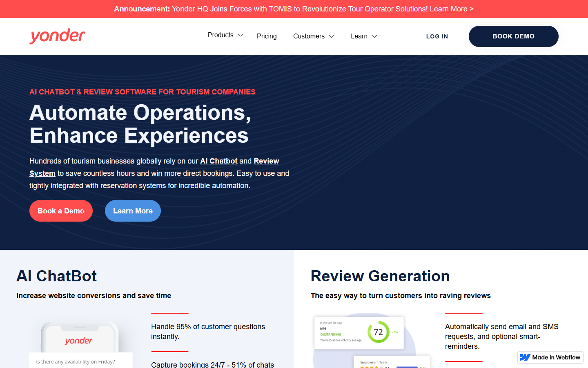Click the Webflow logo icon in the badge

point(525,357)
